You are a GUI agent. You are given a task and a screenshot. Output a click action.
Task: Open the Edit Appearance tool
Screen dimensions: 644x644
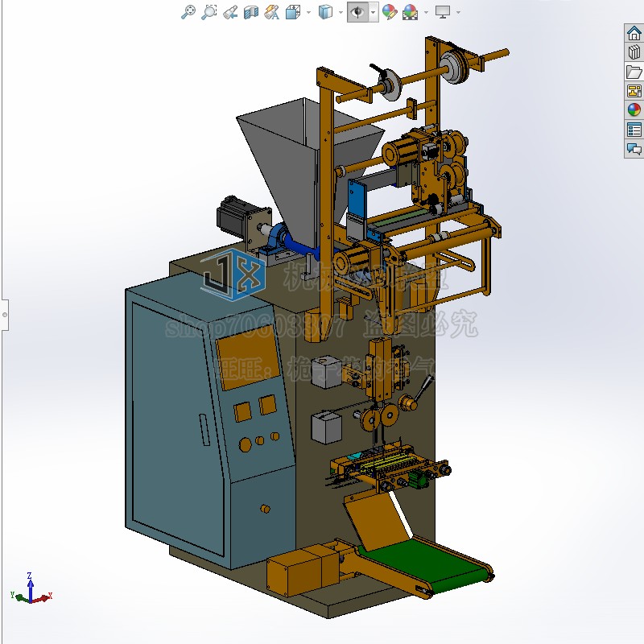(390, 12)
